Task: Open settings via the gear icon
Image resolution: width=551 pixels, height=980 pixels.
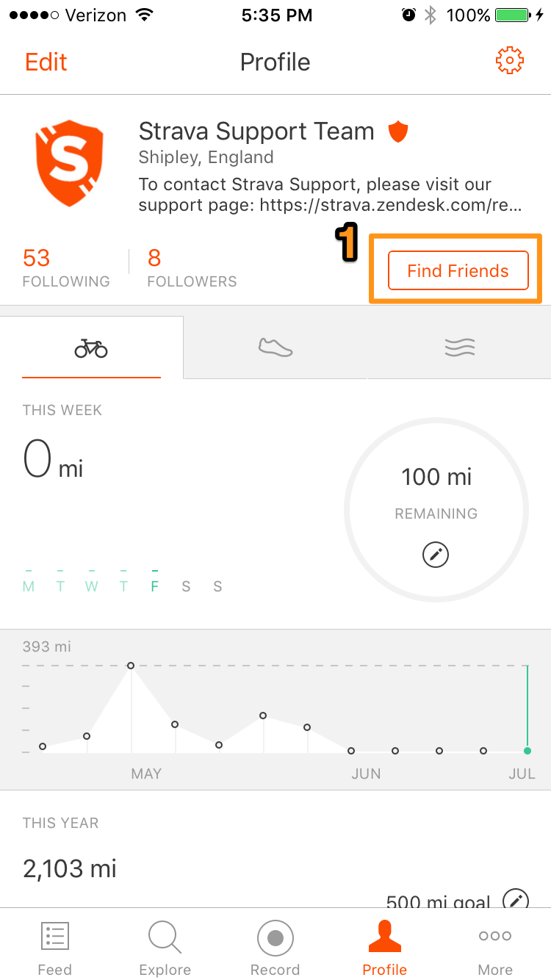Action: [x=510, y=61]
